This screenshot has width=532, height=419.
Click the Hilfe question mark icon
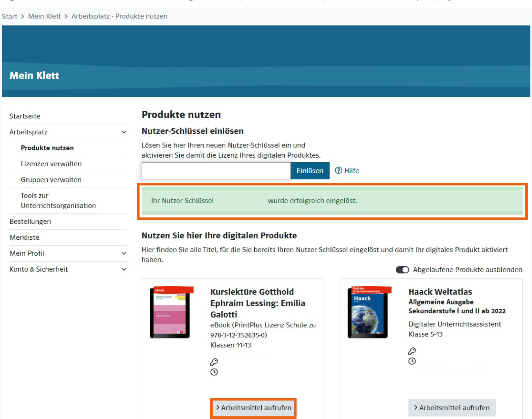(x=338, y=170)
